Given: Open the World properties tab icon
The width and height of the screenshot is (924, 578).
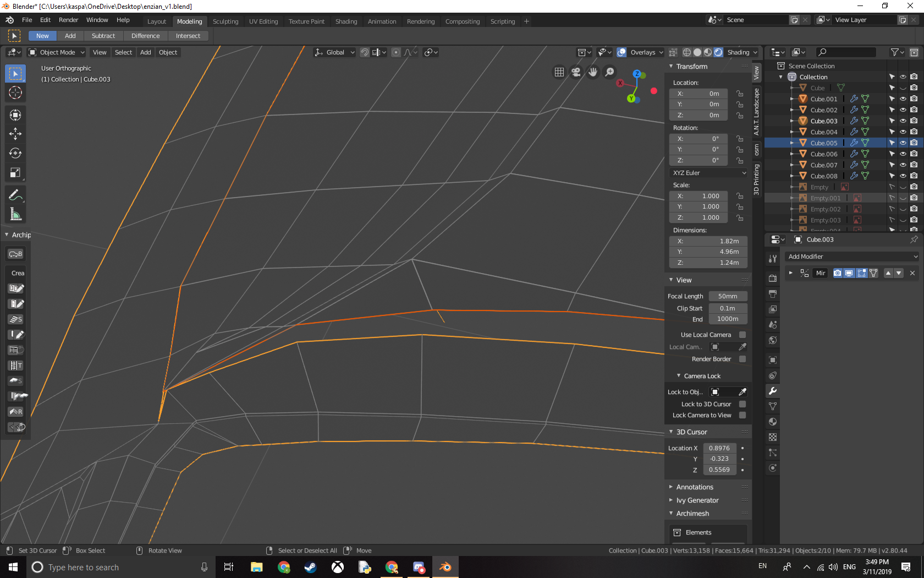Looking at the screenshot, I should 773,340.
